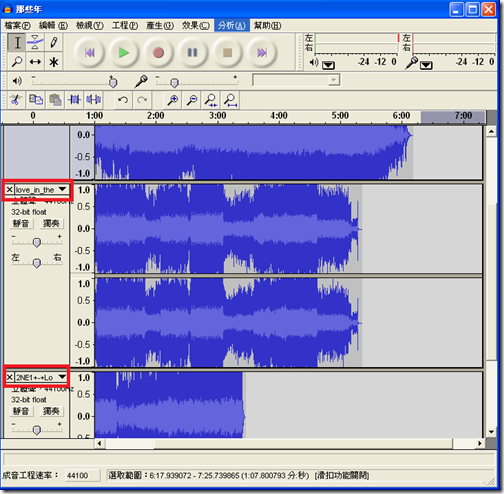
Task: Click the input volume slider knob
Action: pos(174,82)
